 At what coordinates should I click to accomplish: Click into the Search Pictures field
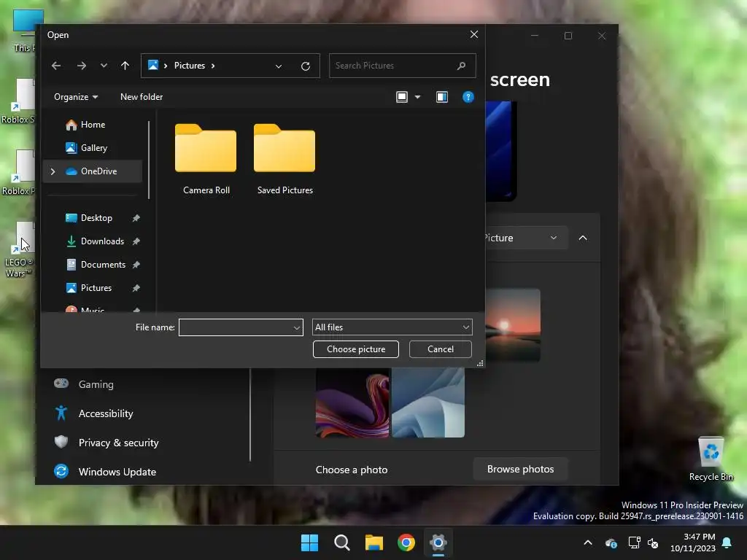tap(402, 66)
